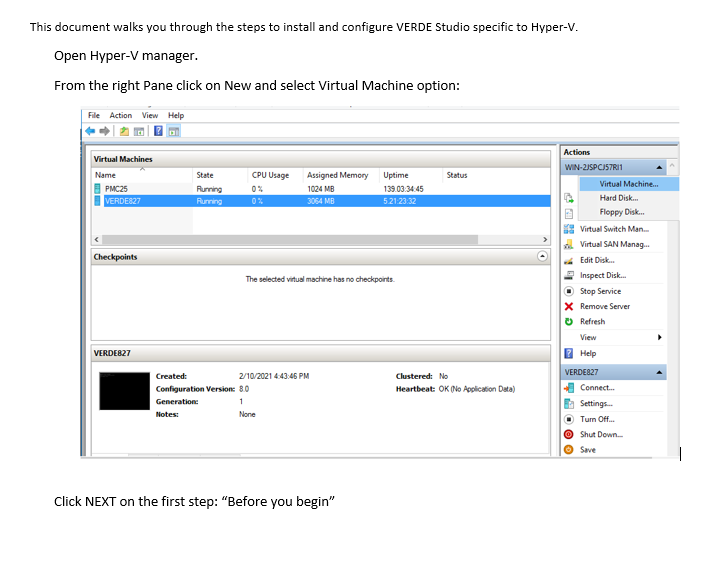The width and height of the screenshot is (707, 581).
Task: Click the Running state of PMC25
Action: click(209, 189)
